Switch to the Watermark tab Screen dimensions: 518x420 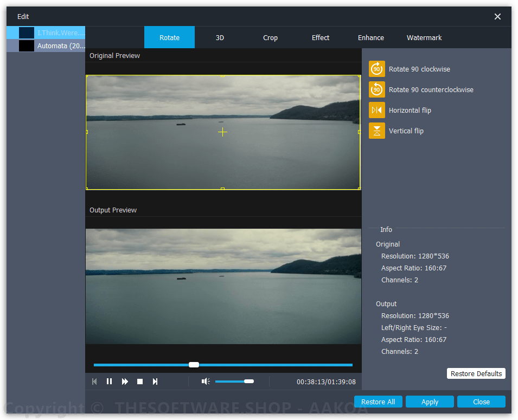click(x=424, y=37)
